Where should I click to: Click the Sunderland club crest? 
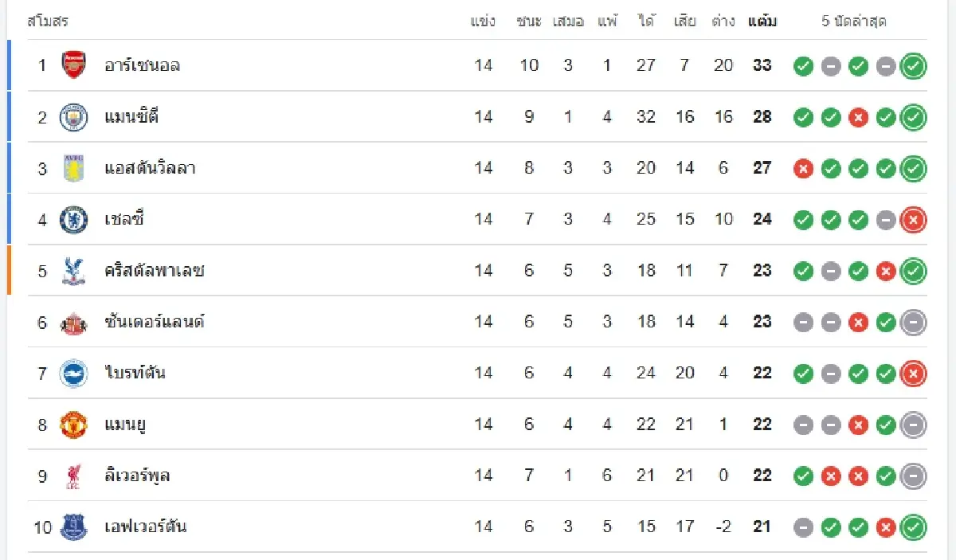pos(74,322)
